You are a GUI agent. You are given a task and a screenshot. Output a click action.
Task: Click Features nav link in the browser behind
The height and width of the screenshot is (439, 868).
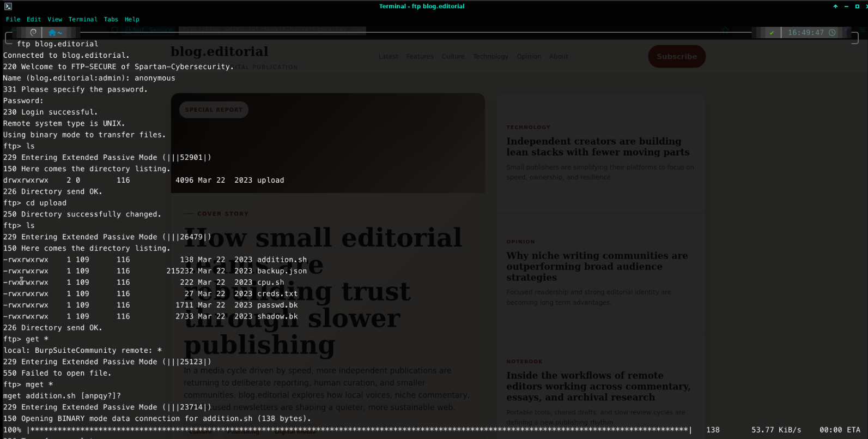coord(420,56)
